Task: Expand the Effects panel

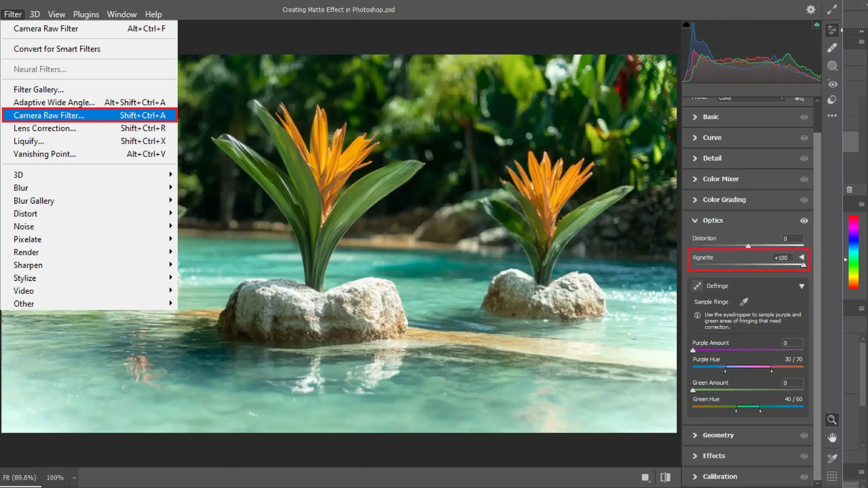Action: [x=695, y=456]
